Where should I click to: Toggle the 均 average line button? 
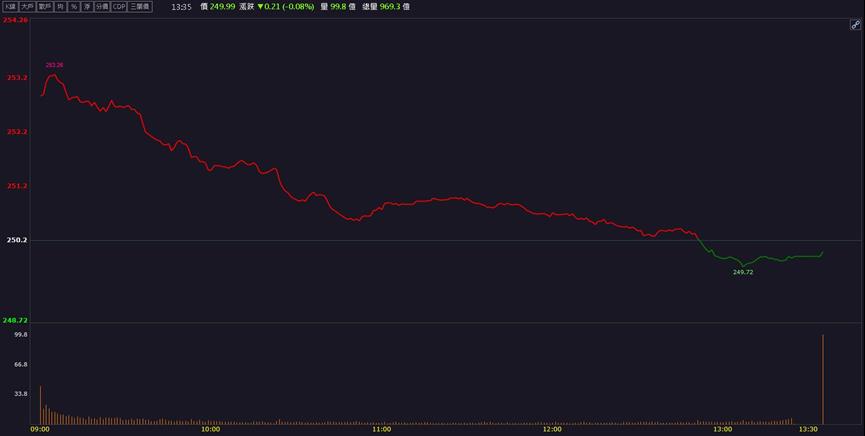click(60, 7)
